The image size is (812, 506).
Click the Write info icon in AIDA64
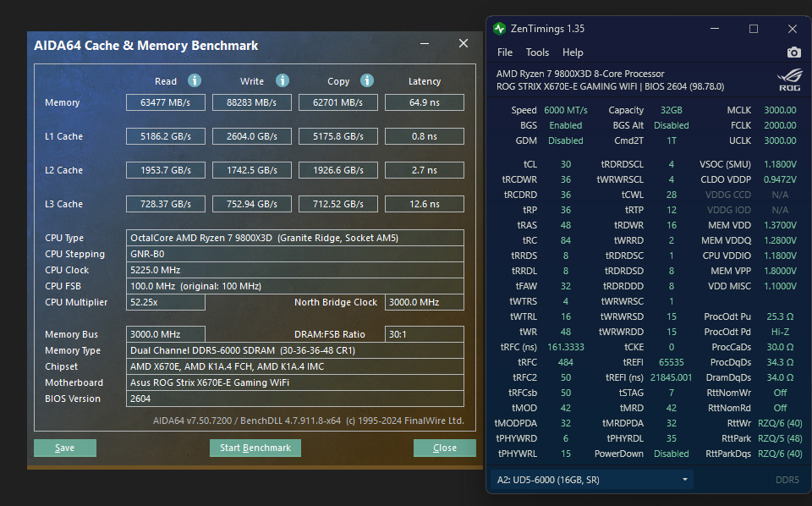282,80
